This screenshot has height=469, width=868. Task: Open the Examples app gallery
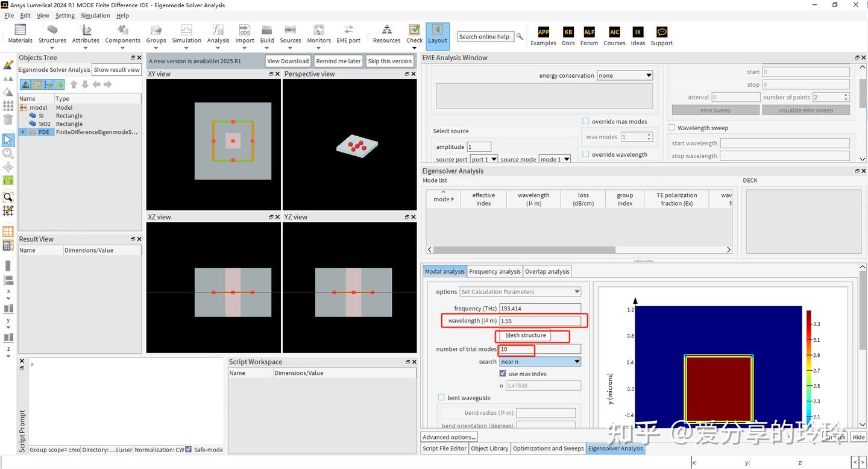543,36
